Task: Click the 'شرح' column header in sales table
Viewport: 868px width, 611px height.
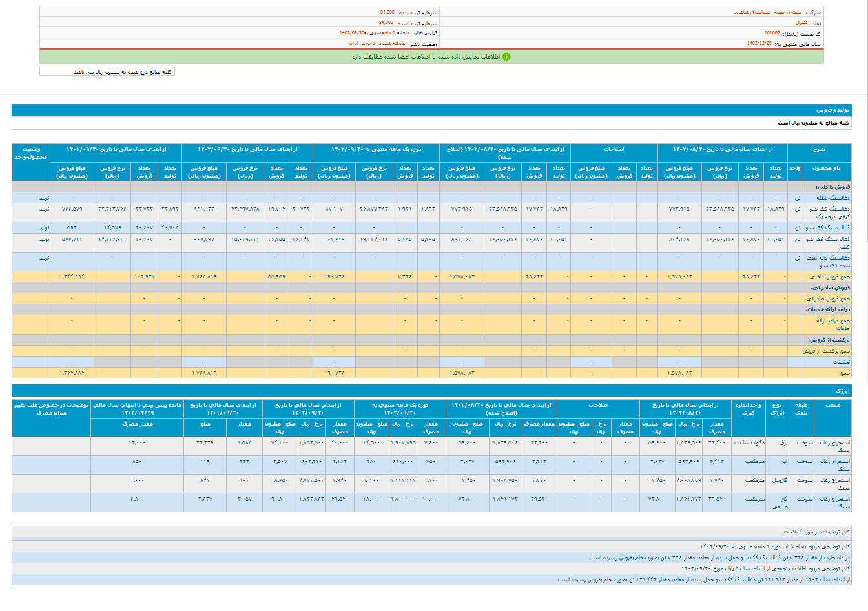Action: coord(819,149)
